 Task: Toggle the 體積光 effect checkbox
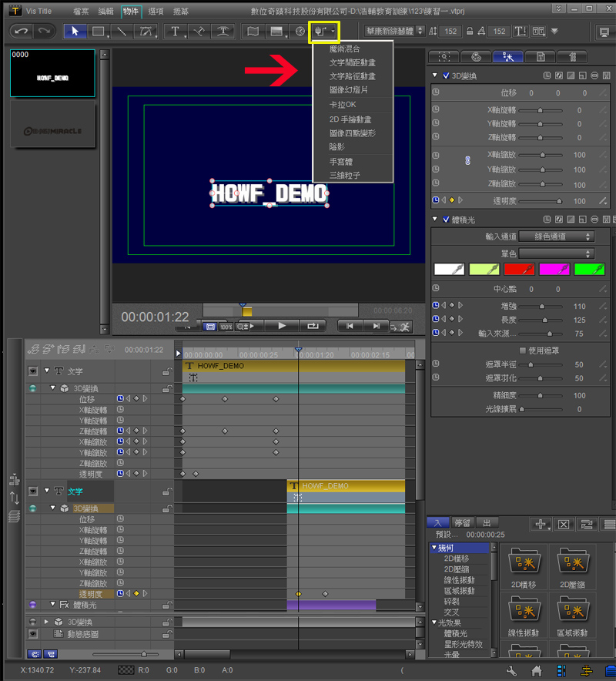(446, 220)
